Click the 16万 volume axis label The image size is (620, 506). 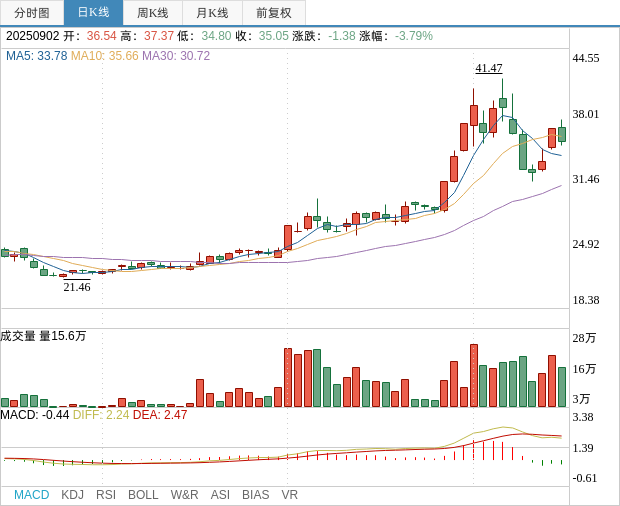[x=584, y=369]
